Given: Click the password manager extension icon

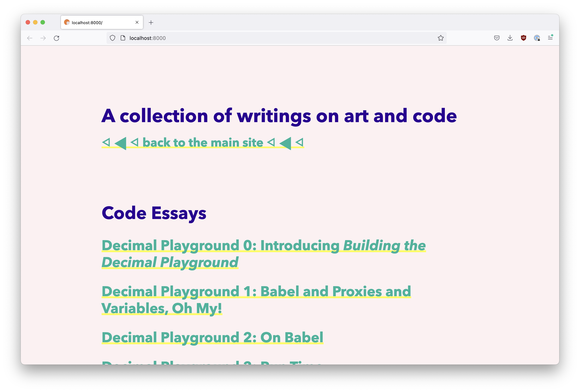Looking at the screenshot, I should tap(537, 38).
